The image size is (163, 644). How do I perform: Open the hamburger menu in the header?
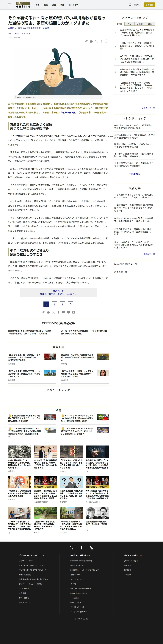tap(10, 5)
